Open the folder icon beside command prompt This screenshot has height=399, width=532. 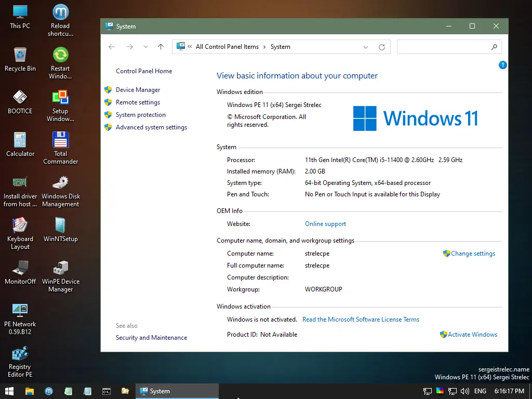pyautogui.click(x=126, y=391)
